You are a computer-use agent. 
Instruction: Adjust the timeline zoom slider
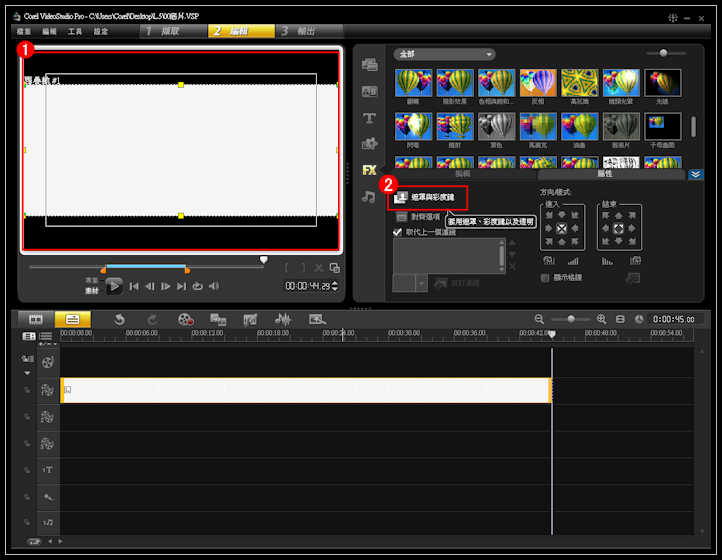571,319
